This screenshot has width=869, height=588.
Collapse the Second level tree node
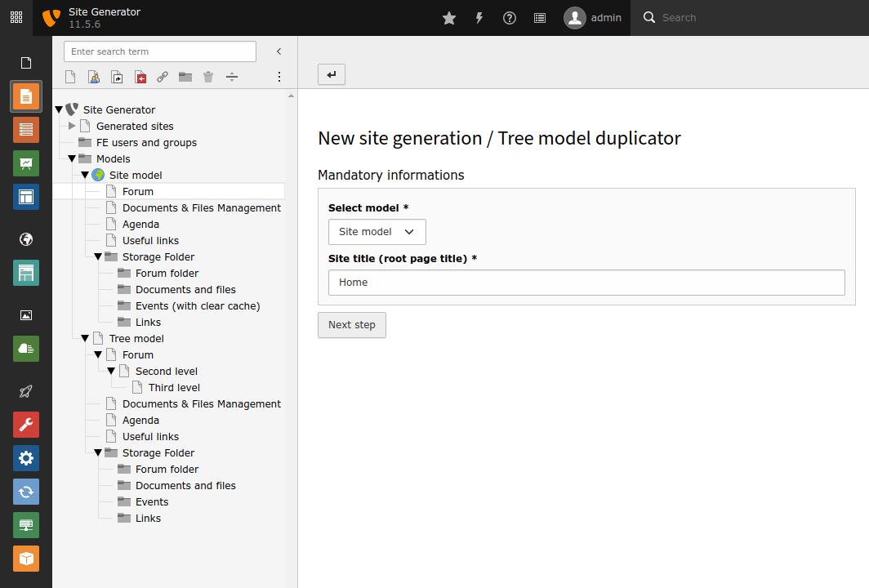click(x=111, y=372)
